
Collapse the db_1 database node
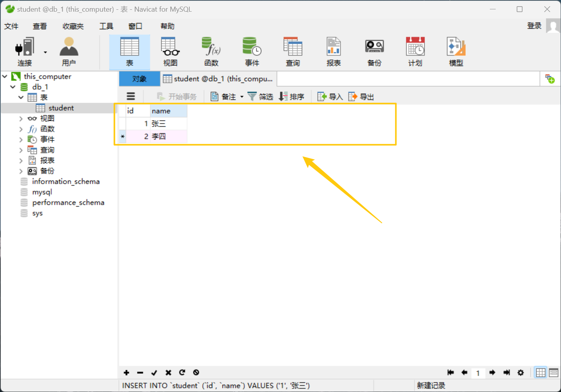click(x=12, y=87)
